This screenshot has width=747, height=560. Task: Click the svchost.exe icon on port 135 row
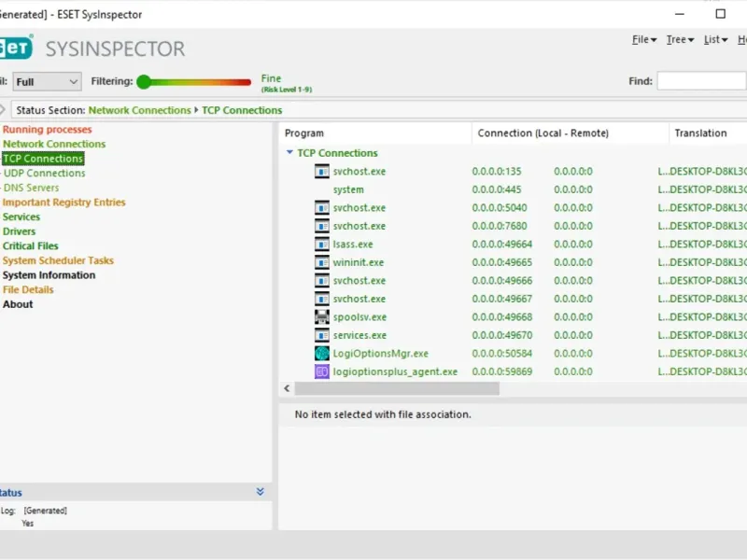[321, 171]
